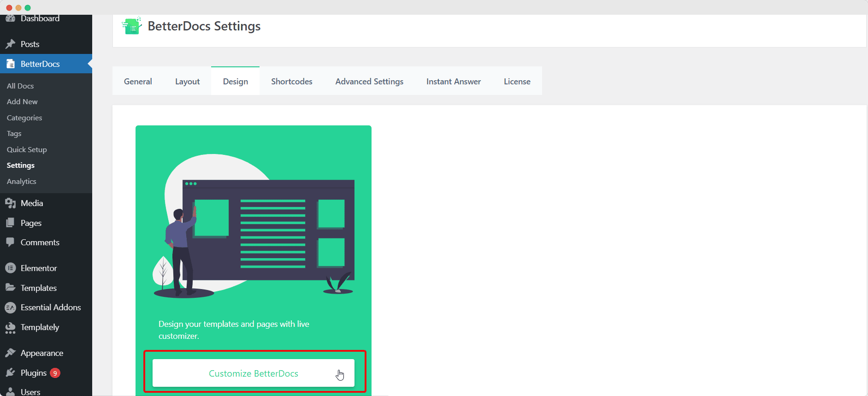Click the Pages icon in sidebar
This screenshot has height=396, width=868.
[x=10, y=223]
